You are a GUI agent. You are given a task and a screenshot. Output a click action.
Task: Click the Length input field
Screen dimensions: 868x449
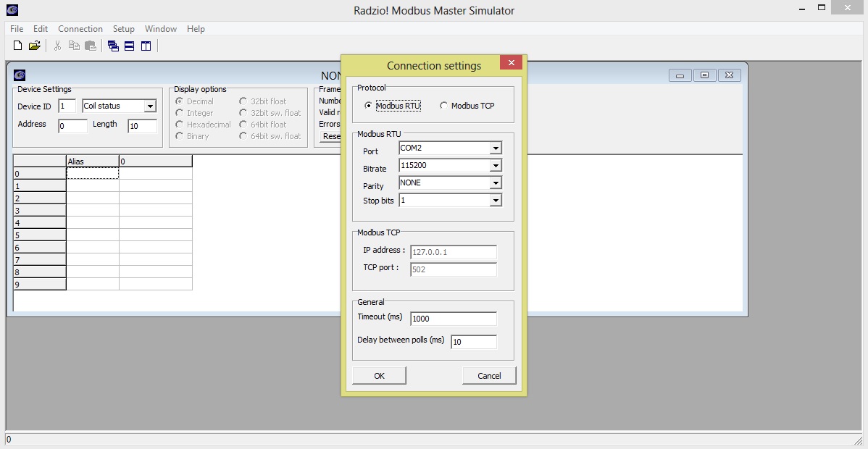[x=142, y=126]
